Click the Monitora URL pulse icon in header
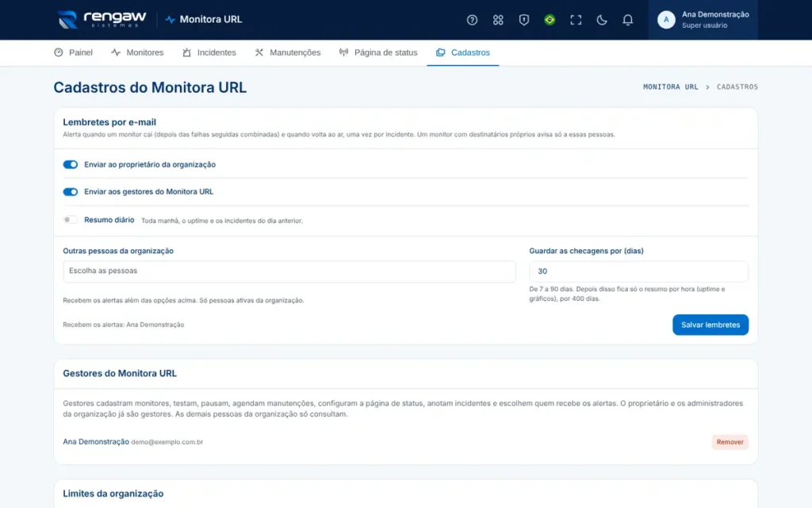Screen dimensions: 812x508 (x=170, y=20)
